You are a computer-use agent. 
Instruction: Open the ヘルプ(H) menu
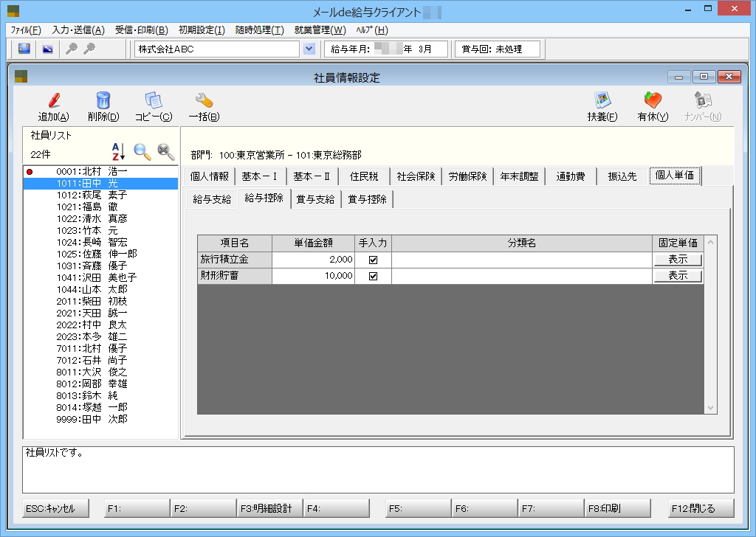372,30
